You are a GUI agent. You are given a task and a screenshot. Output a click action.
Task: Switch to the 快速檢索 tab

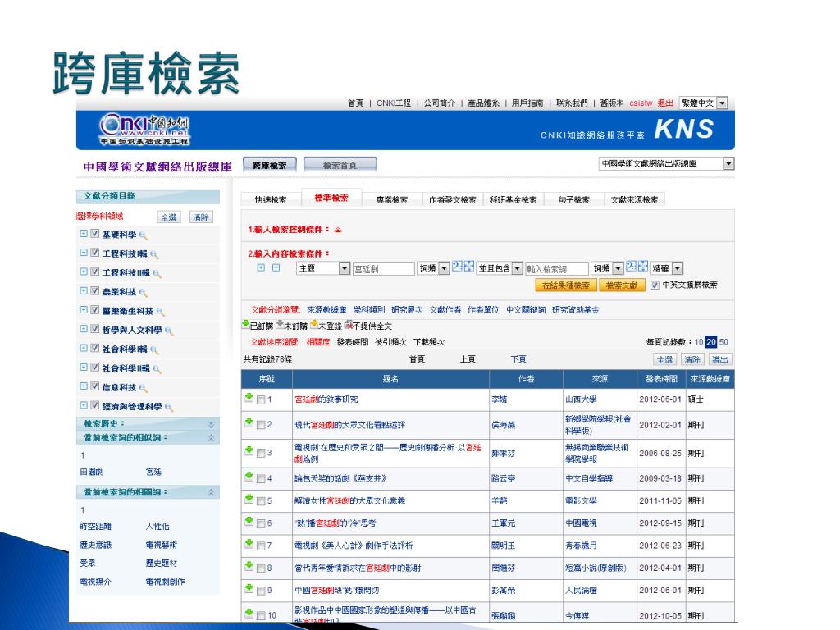point(271,200)
